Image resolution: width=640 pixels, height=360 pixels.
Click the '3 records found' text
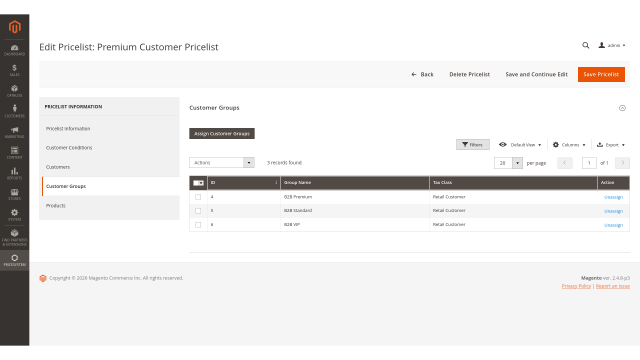coord(284,163)
